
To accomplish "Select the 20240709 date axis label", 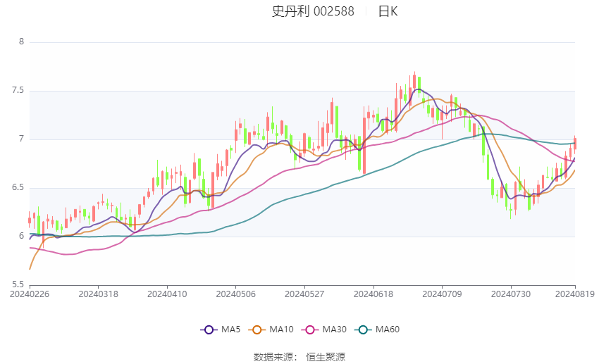I will pos(442,294).
